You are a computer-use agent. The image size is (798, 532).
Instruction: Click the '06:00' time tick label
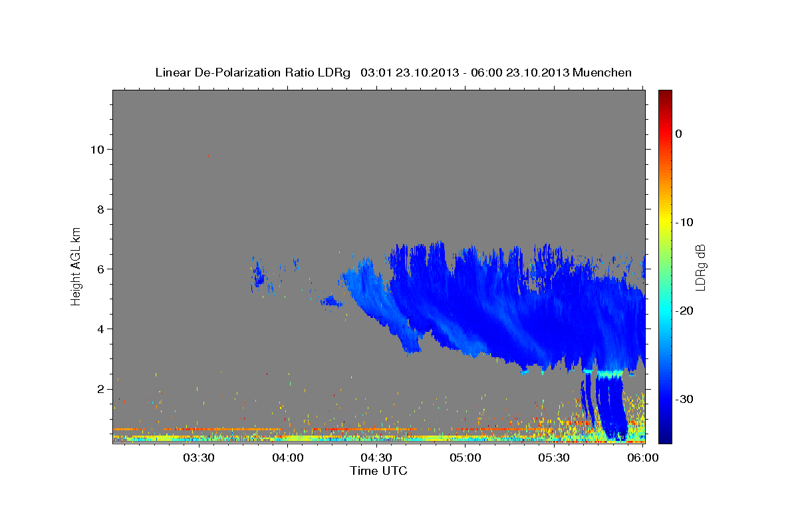(x=643, y=458)
